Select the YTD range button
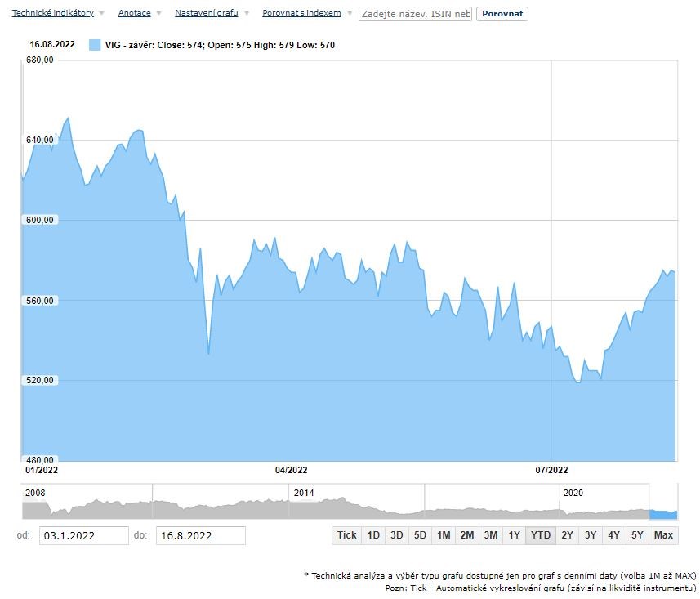The width and height of the screenshot is (700, 599). (540, 535)
